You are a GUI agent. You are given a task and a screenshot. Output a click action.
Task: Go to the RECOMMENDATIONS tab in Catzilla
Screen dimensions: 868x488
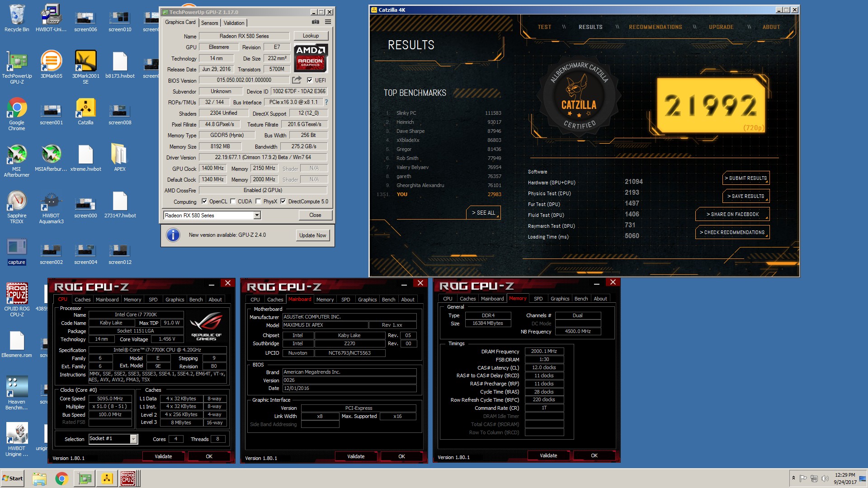click(x=656, y=27)
